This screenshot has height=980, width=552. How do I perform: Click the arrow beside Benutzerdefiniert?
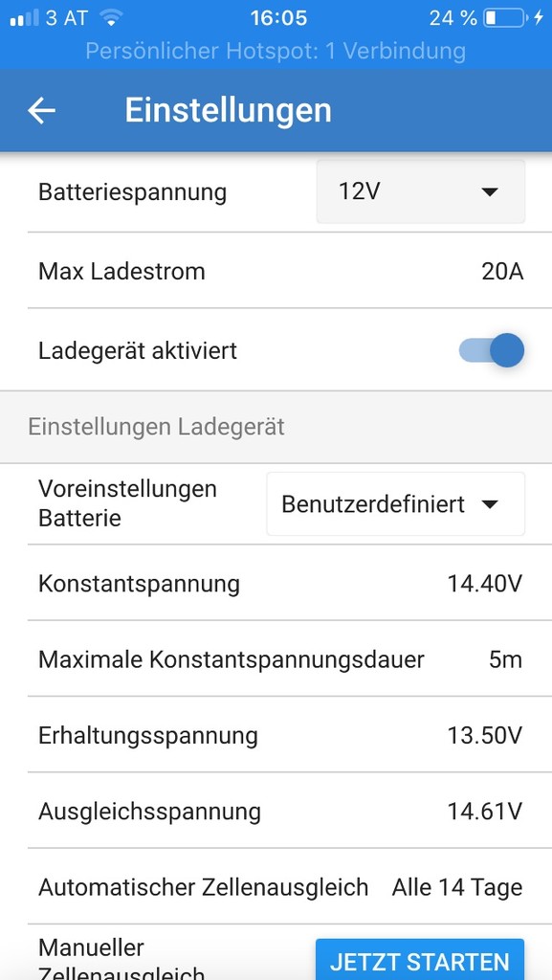point(491,504)
